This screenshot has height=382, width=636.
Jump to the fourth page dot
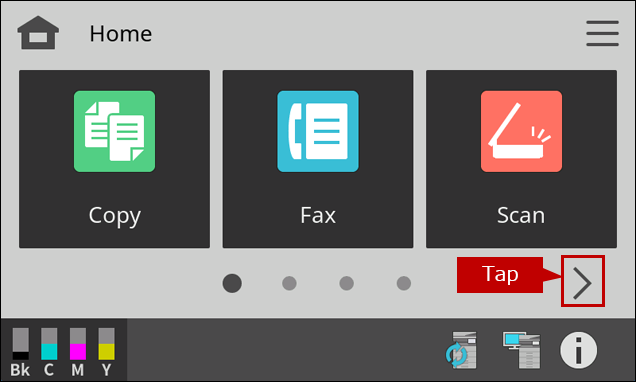[404, 283]
